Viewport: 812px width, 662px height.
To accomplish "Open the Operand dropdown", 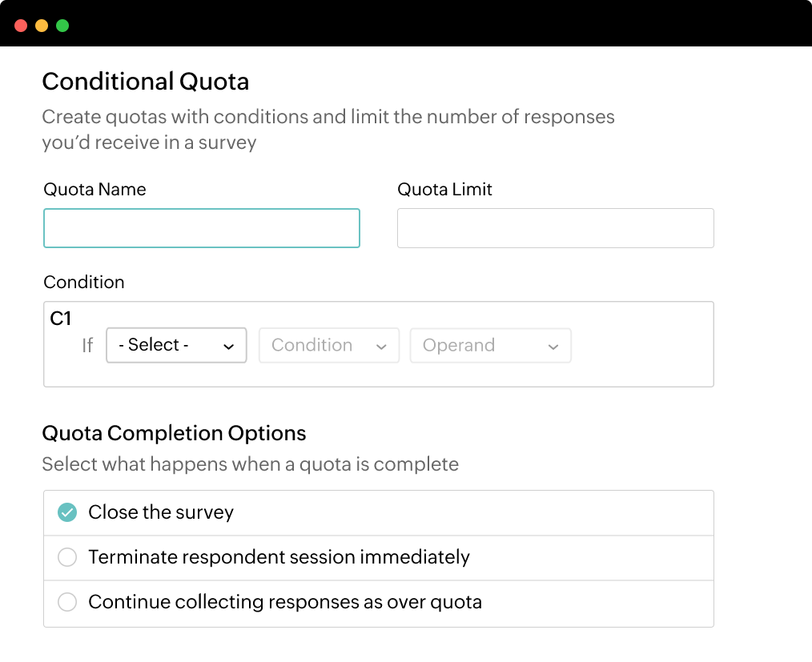I will tap(490, 345).
